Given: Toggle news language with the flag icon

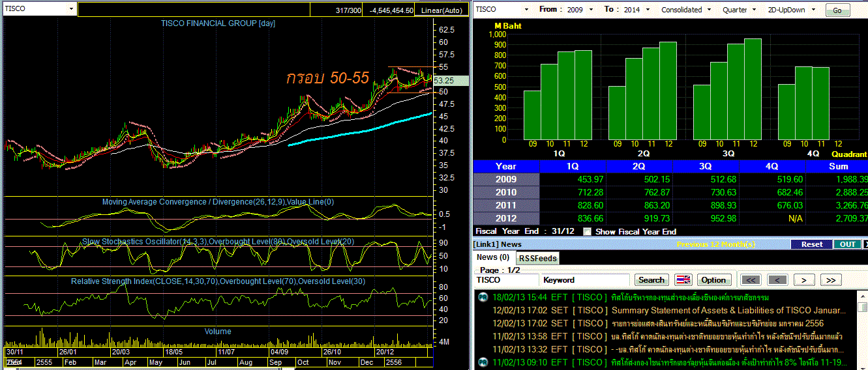Looking at the screenshot, I should coord(683,280).
